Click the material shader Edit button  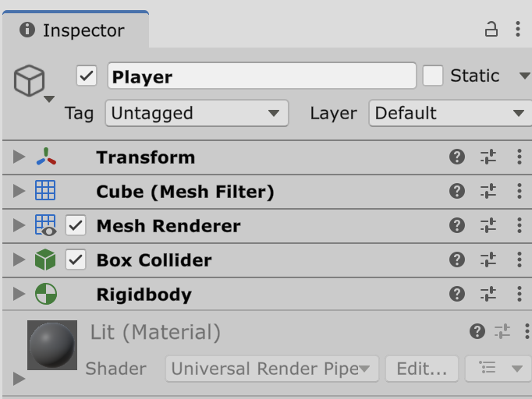click(422, 369)
